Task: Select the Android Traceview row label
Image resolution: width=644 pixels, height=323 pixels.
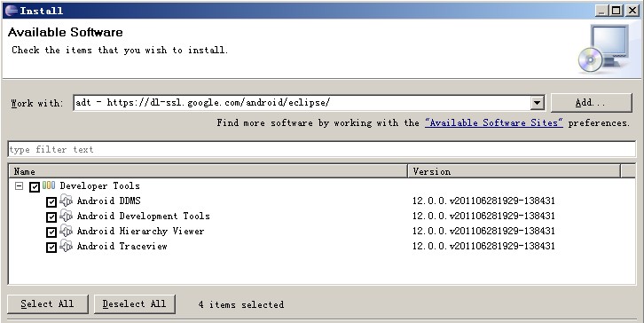Action: tap(122, 246)
